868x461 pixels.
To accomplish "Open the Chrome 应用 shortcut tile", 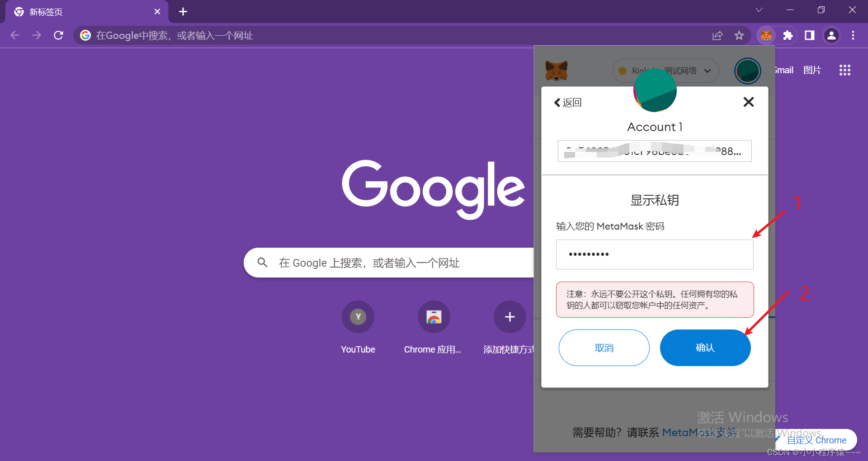I will click(433, 328).
